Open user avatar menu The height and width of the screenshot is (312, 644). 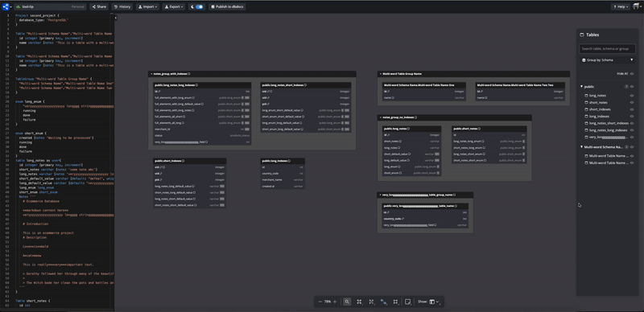[637, 6]
